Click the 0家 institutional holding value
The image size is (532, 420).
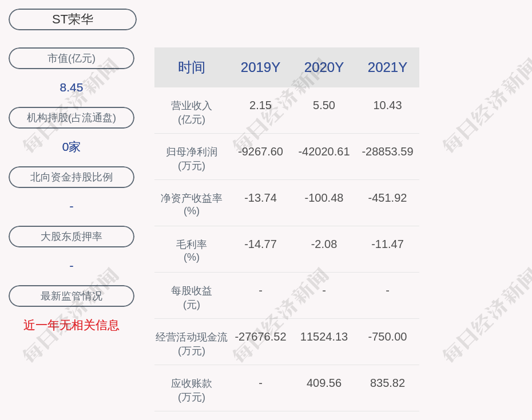(x=72, y=147)
